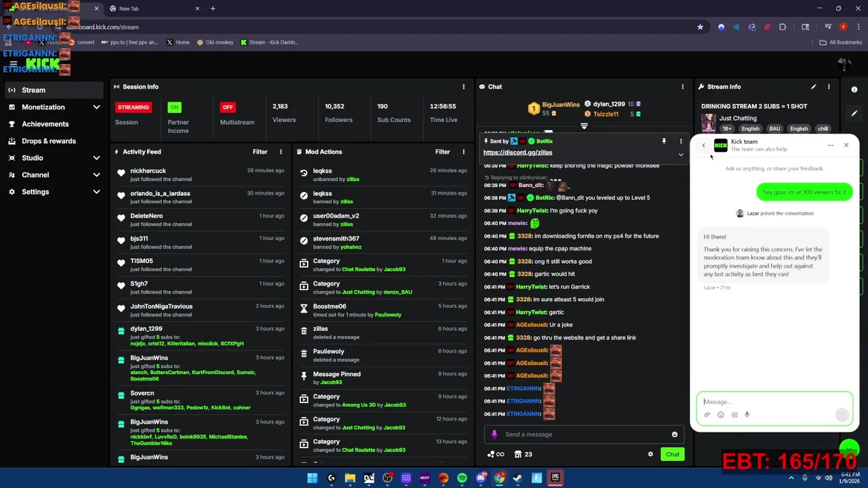The width and height of the screenshot is (868, 488).
Task: Toggle Partner Income ON switch
Action: pyautogui.click(x=175, y=107)
